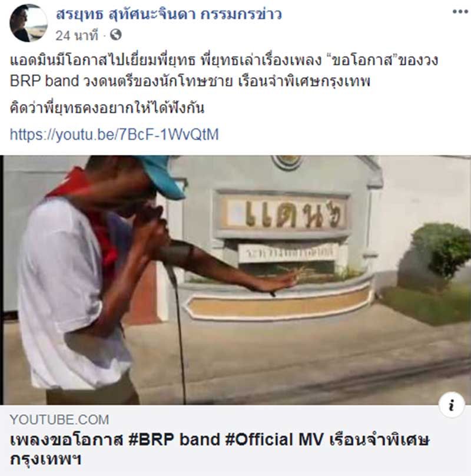This screenshot has width=471, height=476.
Task: Click "กรุงเทพฯ" on the title's second line
Action: pyautogui.click(x=46, y=460)
